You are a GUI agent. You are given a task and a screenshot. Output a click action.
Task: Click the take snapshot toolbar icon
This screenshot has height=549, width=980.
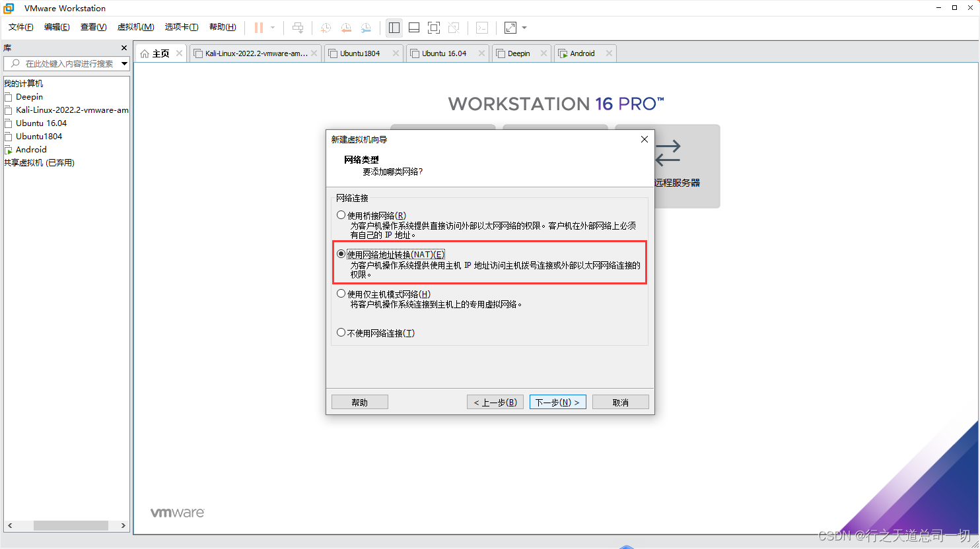pyautogui.click(x=326, y=28)
